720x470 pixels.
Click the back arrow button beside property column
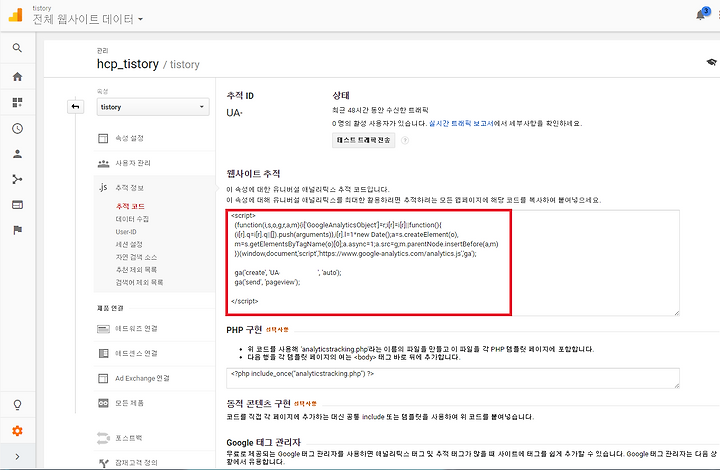click(75, 107)
